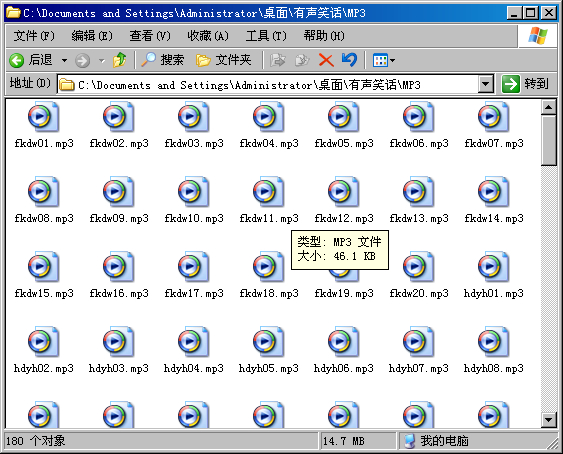
Task: Go up one folder level
Action: 120,60
